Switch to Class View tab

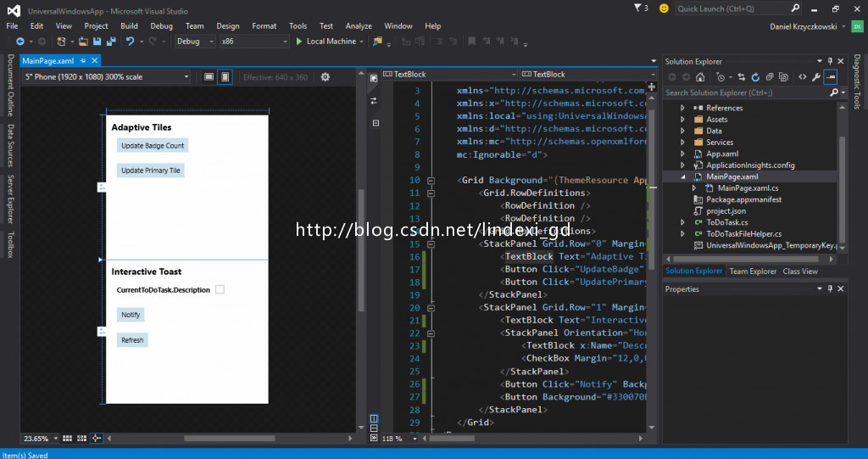click(x=800, y=271)
